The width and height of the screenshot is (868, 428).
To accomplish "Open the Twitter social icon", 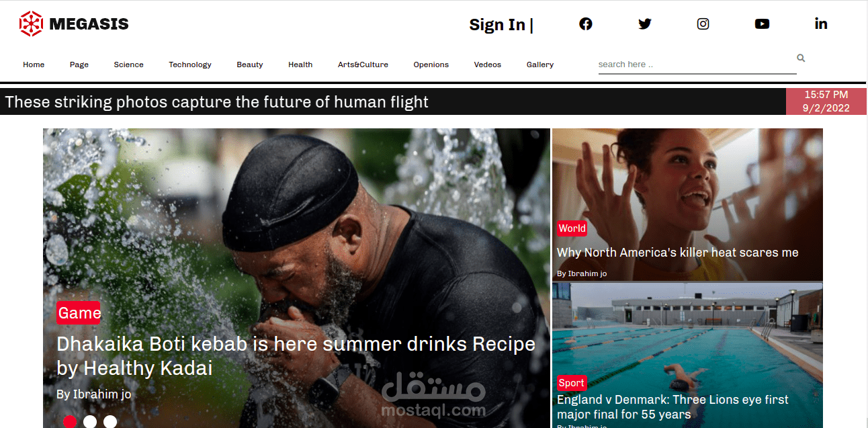I will click(645, 24).
